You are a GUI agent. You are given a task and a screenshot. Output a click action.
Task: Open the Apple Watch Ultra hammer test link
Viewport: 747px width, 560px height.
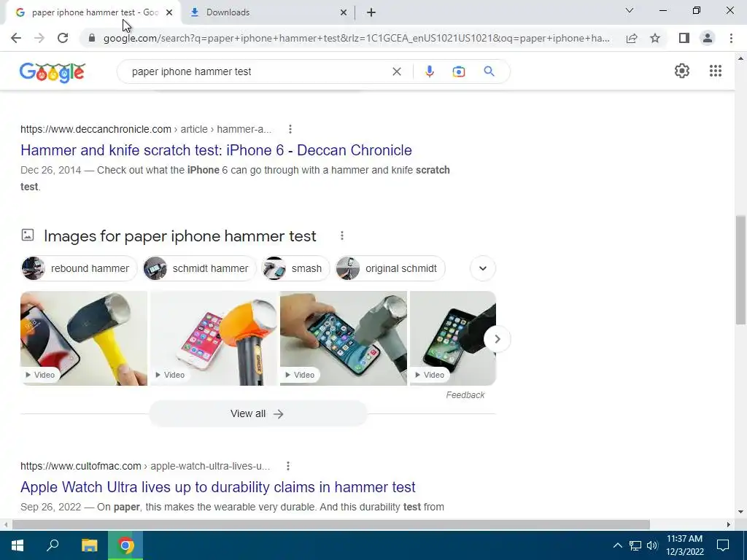(x=217, y=486)
